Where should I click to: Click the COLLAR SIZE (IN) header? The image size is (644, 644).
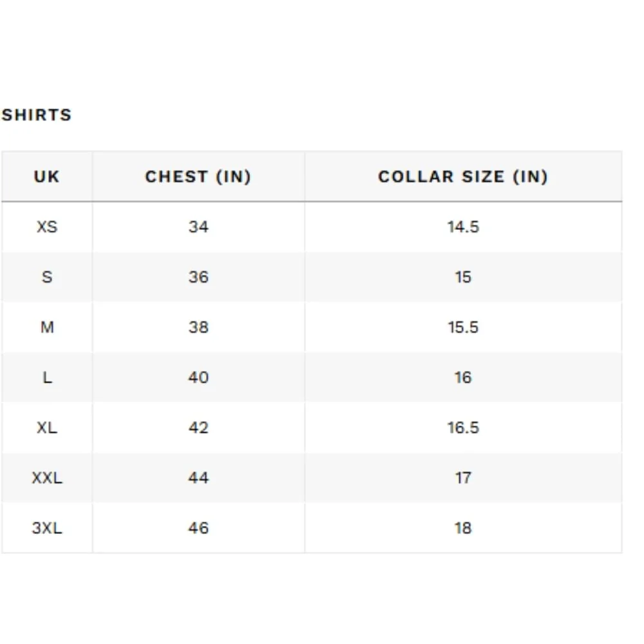click(463, 176)
